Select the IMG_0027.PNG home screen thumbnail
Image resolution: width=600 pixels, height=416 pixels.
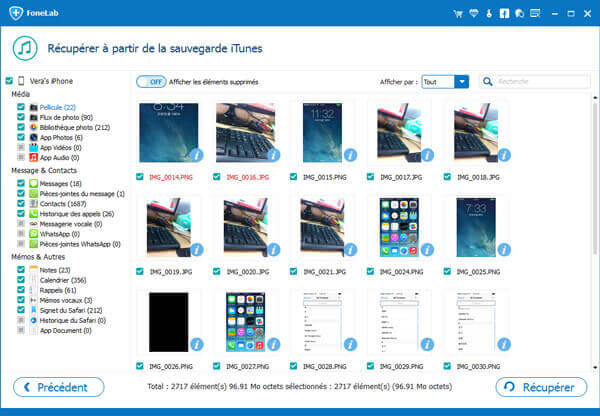click(245, 322)
